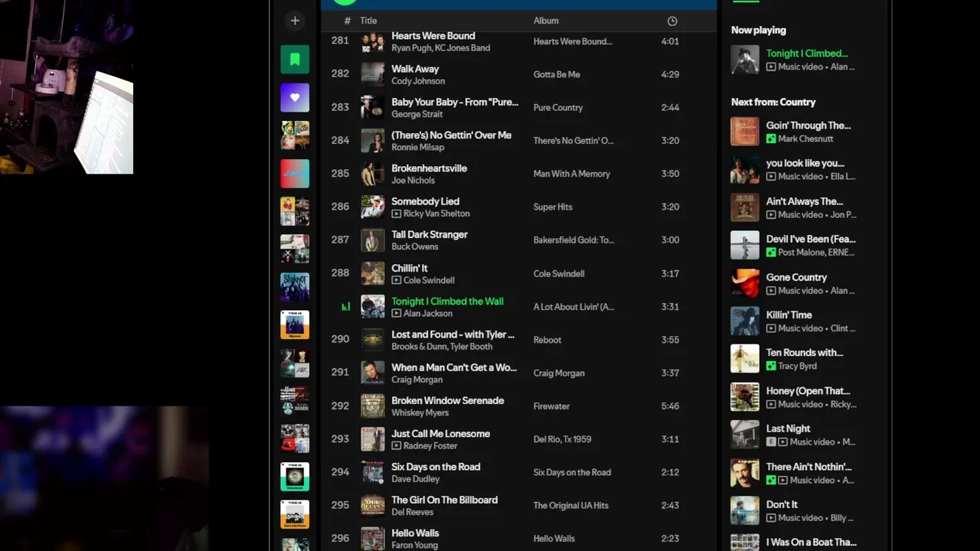
Task: Click album art for Hearts Were Bound track
Action: [373, 41]
